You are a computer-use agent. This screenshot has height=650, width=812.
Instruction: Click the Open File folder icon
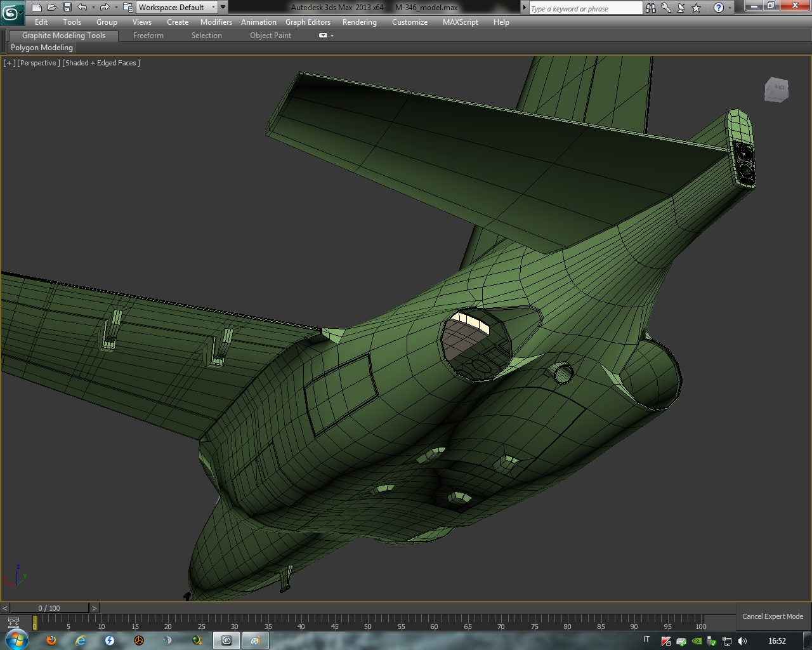tap(51, 8)
